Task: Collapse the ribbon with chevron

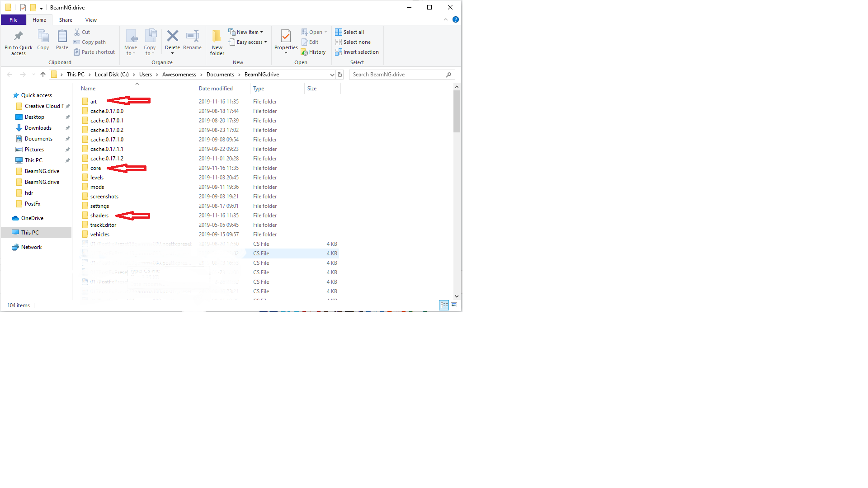Action: (x=446, y=19)
